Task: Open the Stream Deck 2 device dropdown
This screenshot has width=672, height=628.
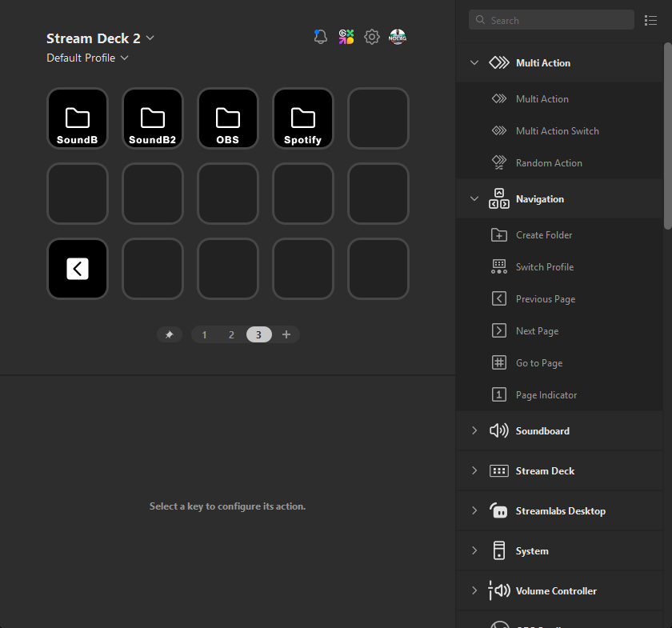Action: coord(100,38)
